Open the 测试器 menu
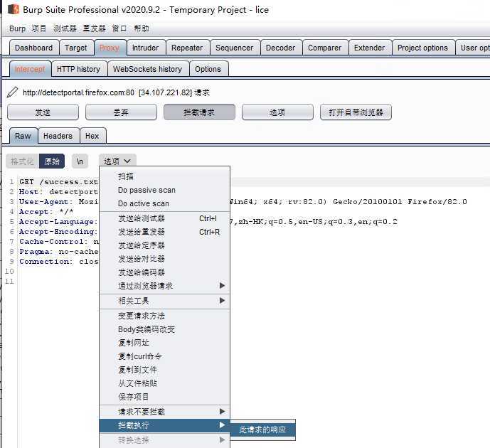490x448 pixels. point(65,28)
